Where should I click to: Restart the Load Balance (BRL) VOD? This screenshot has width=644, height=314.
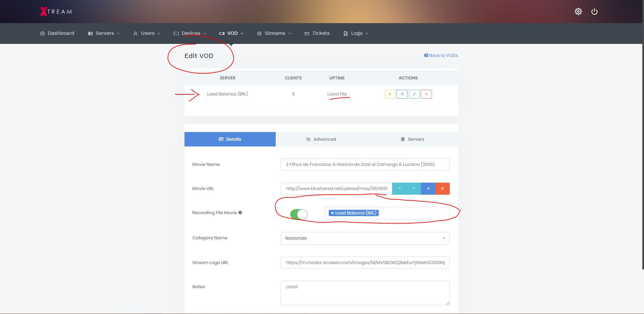[402, 94]
